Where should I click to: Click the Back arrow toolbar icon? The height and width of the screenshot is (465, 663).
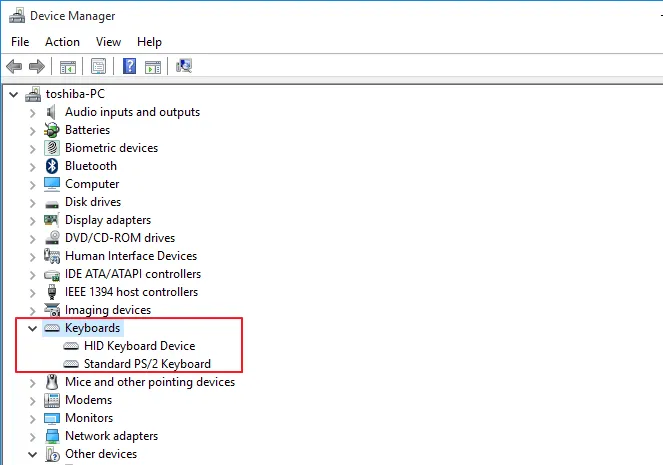(14, 67)
